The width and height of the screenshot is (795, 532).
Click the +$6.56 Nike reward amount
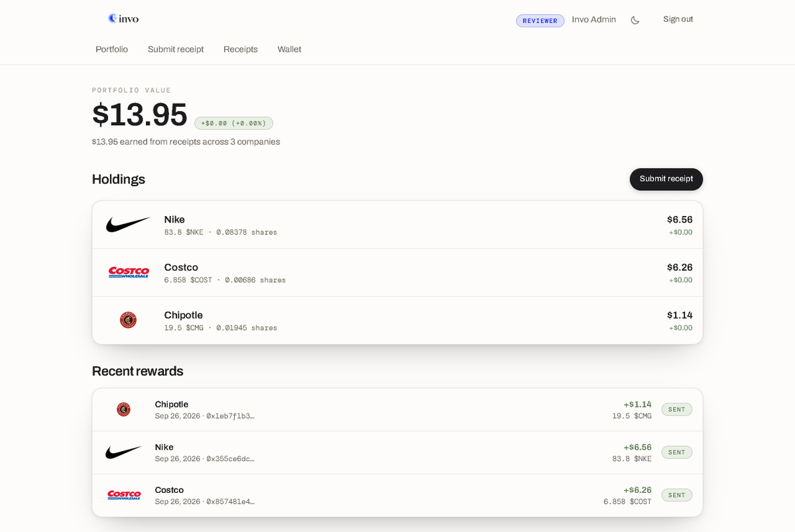(637, 447)
